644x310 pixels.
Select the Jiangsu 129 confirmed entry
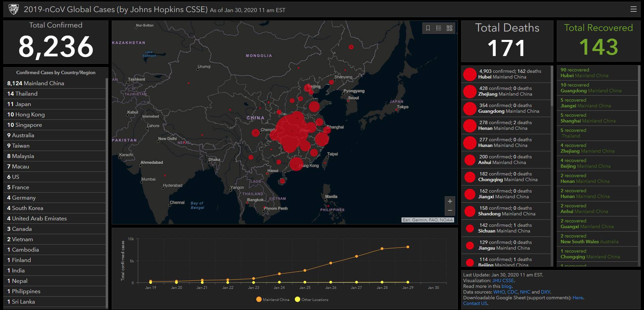coord(506,245)
